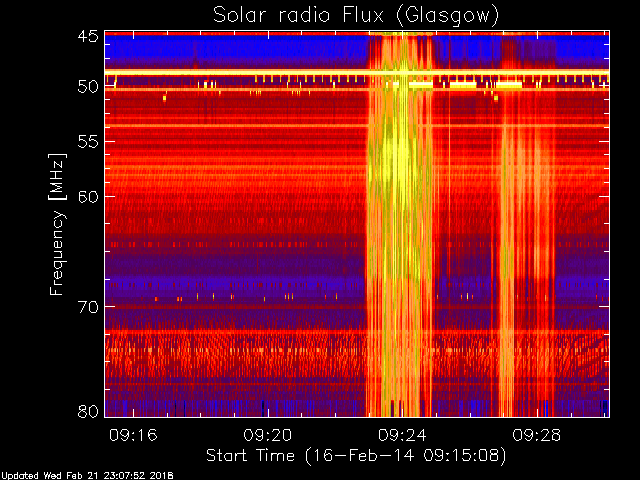This screenshot has width=640, height=480.
Task: Click the '09:24' time tick label
Action: pyautogui.click(x=402, y=435)
